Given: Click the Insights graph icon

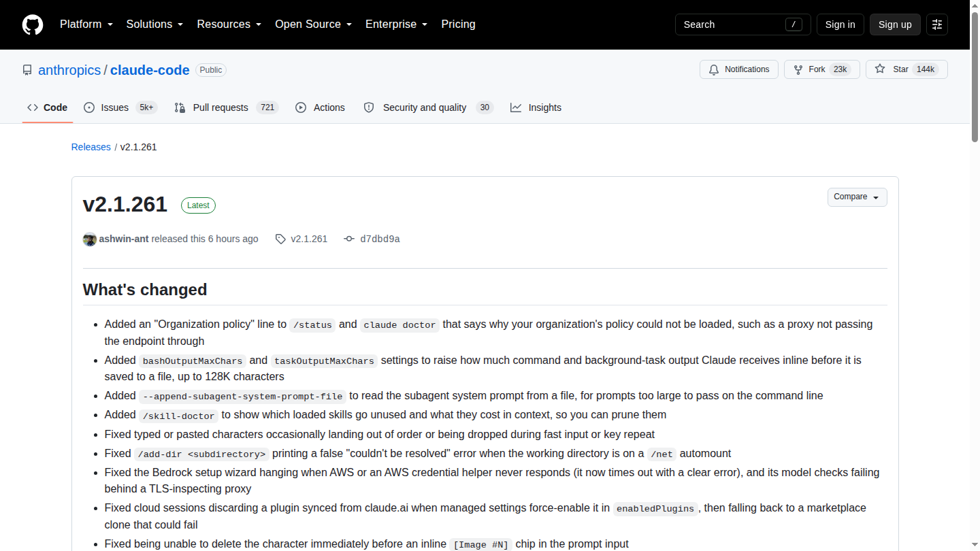Looking at the screenshot, I should [x=516, y=107].
